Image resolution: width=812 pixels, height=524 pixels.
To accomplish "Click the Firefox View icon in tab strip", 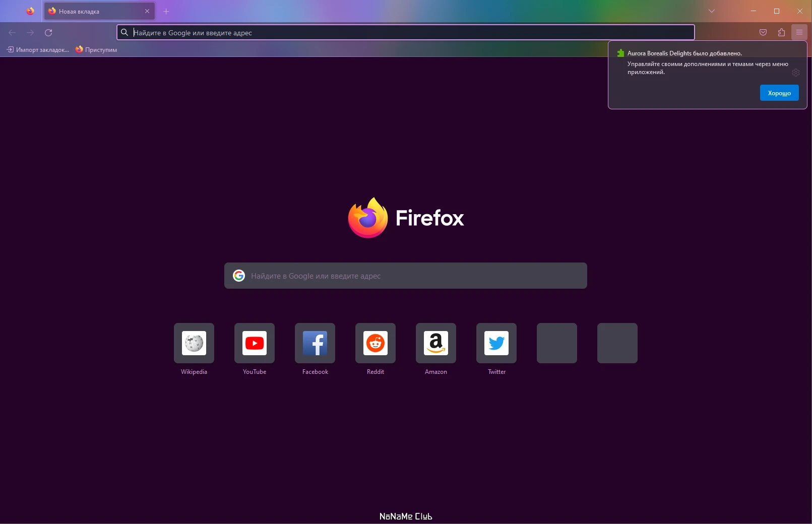I will point(30,11).
